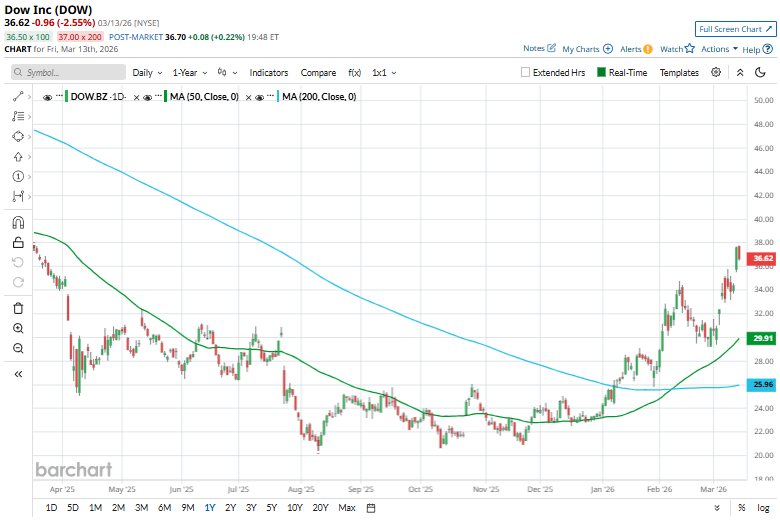Open the Indicators dialog
Viewport: 780px width, 522px height.
click(269, 73)
